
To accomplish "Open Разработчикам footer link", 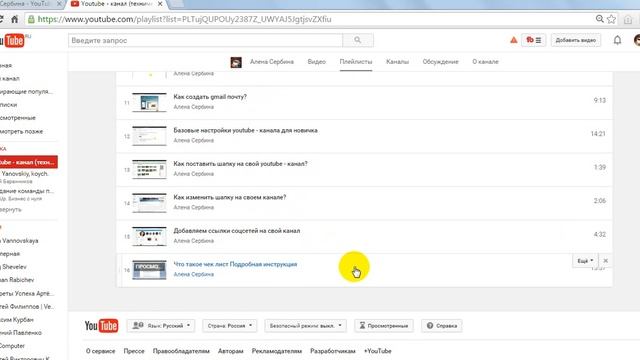I will pos(333,351).
